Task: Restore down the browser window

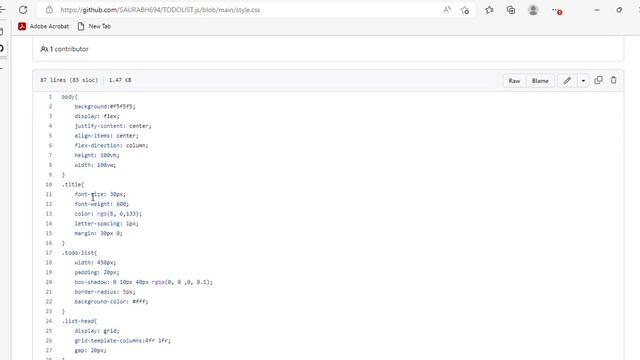Action: coord(619,10)
